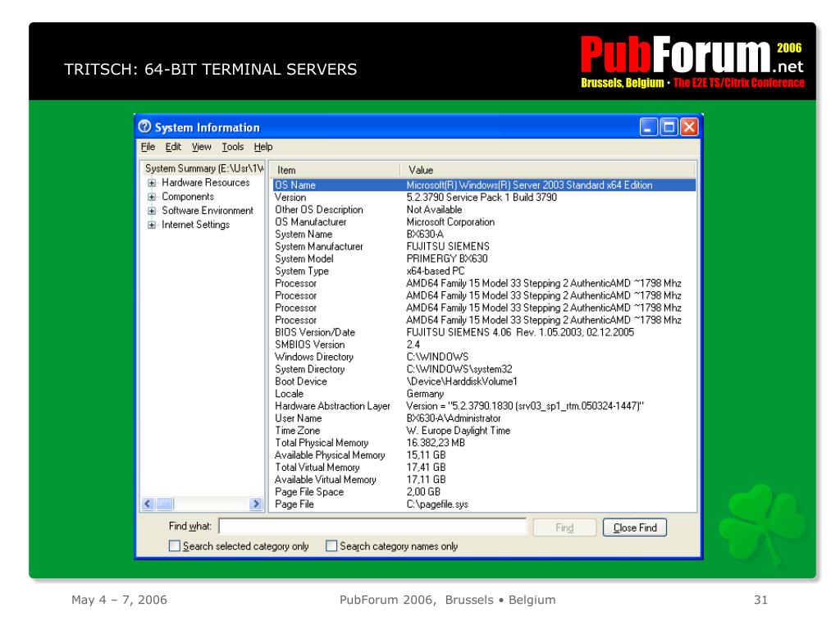The image size is (840, 630).
Task: Open the File menu
Action: click(x=148, y=147)
